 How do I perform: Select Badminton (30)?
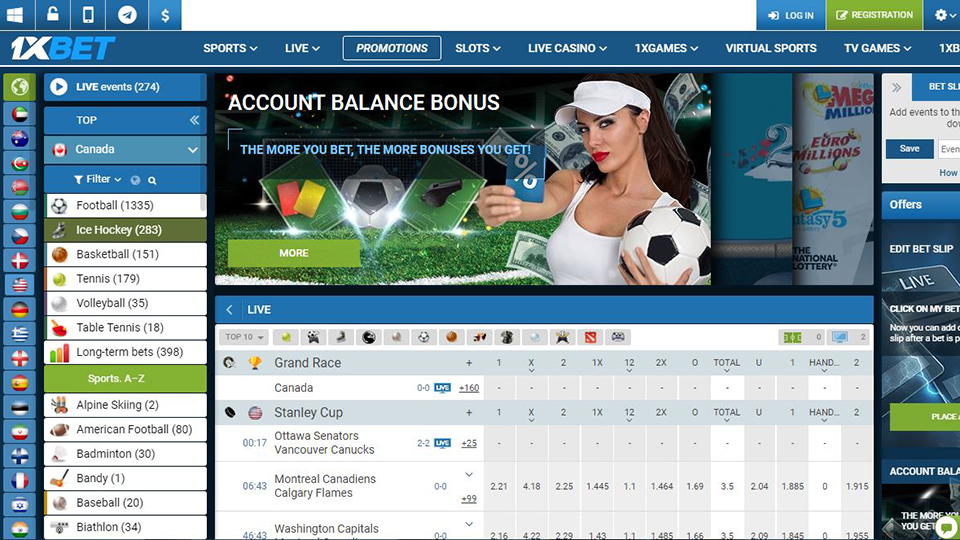tap(125, 454)
